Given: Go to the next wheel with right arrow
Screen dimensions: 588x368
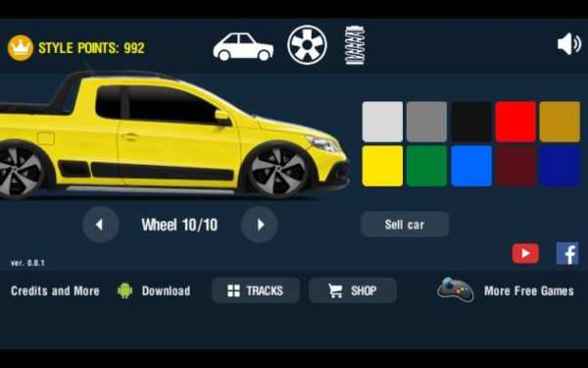Looking at the screenshot, I should pyautogui.click(x=259, y=225).
